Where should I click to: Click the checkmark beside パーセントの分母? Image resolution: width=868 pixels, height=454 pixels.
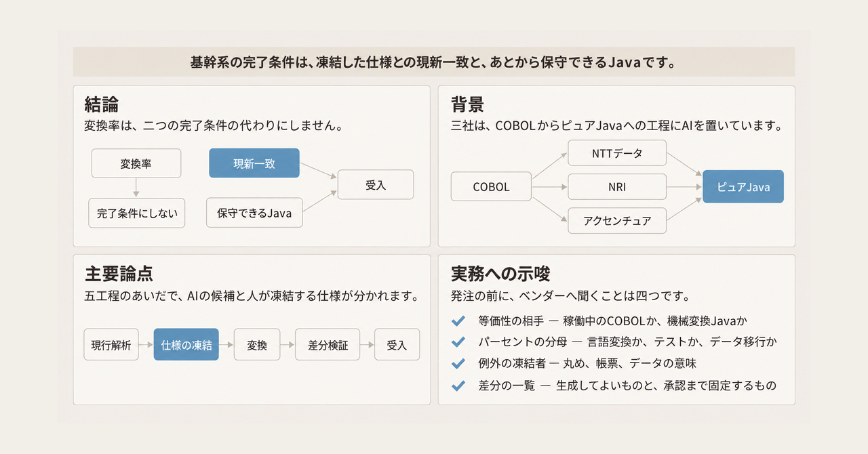tap(458, 342)
